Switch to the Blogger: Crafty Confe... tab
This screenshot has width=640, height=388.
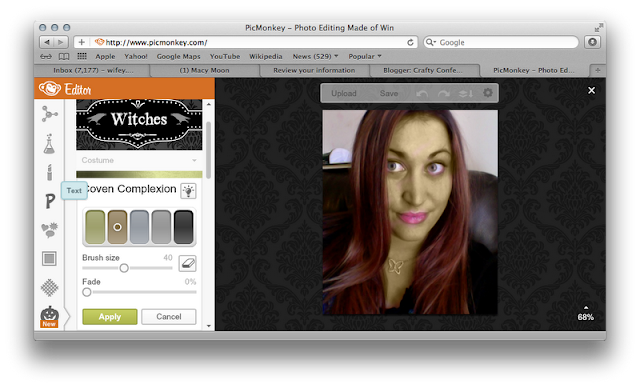pyautogui.click(x=423, y=70)
